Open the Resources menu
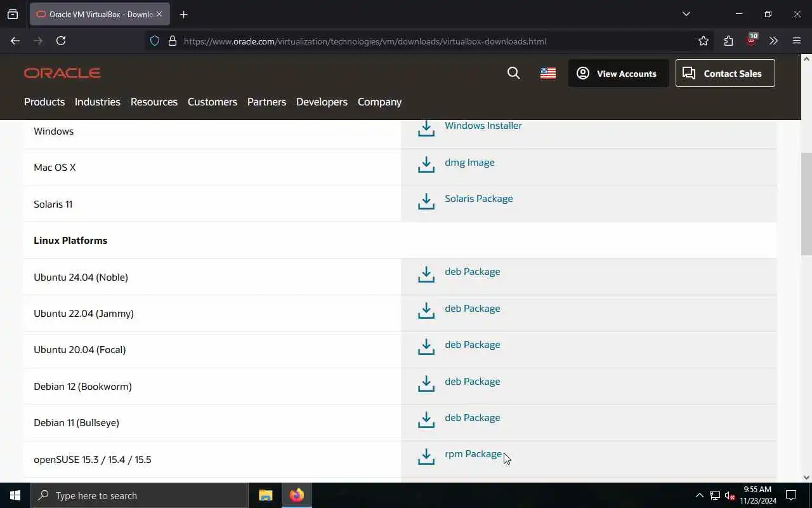Viewport: 812px width, 508px height. click(x=154, y=102)
